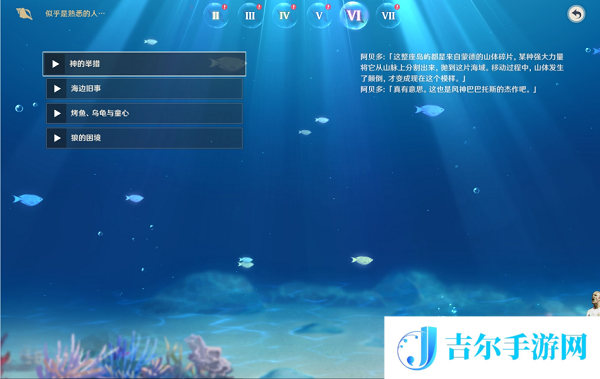Click the 似乎是熟悉的人… title text
This screenshot has width=600, height=379.
tap(75, 14)
